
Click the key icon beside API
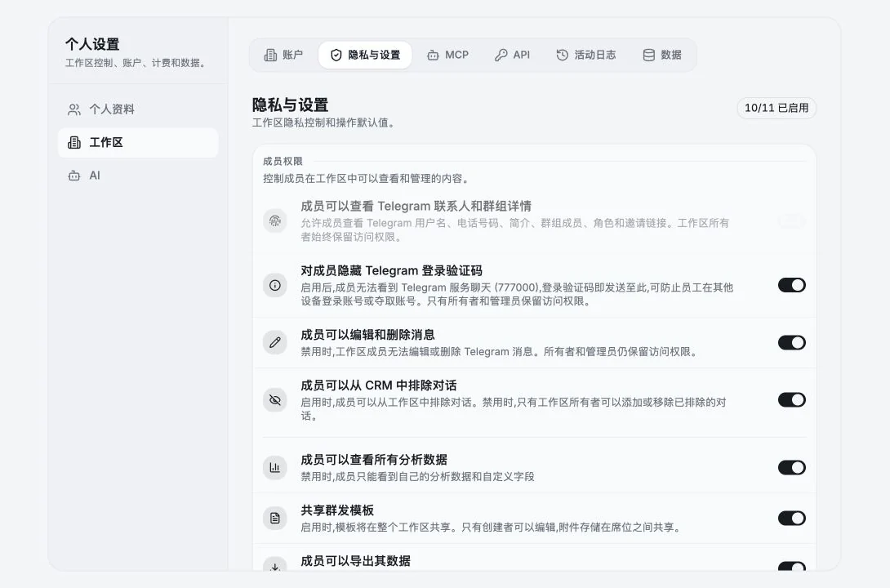click(501, 55)
